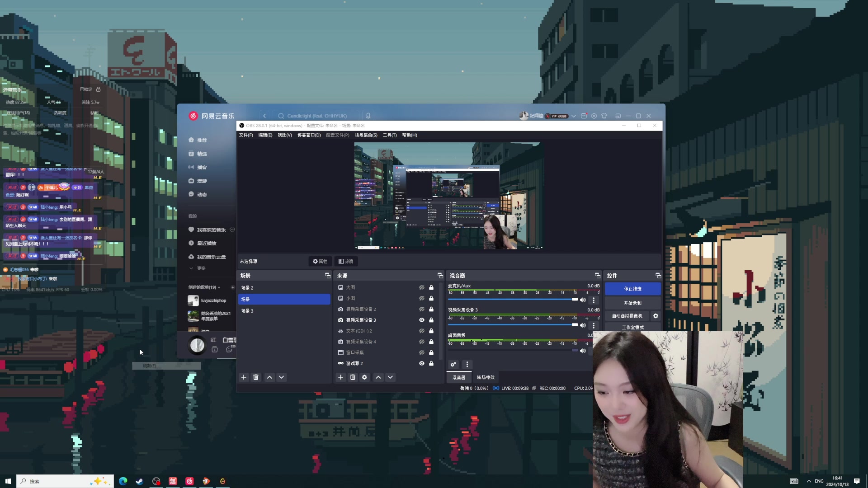
Task: Open OBS 停靠窗口(D) menu
Action: (x=309, y=135)
